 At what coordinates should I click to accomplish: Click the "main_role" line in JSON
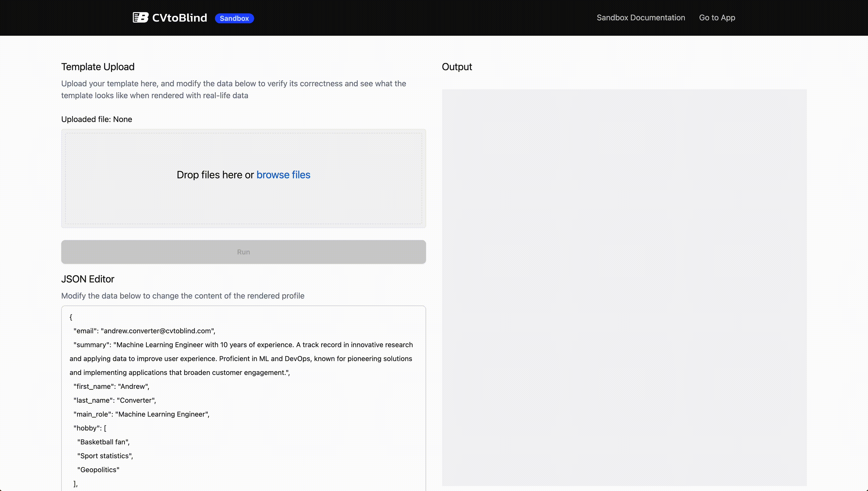142,414
